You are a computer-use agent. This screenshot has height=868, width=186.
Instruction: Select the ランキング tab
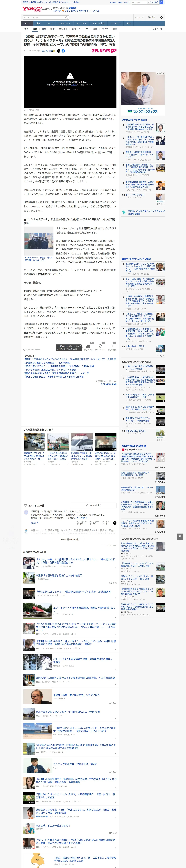click(115, 24)
